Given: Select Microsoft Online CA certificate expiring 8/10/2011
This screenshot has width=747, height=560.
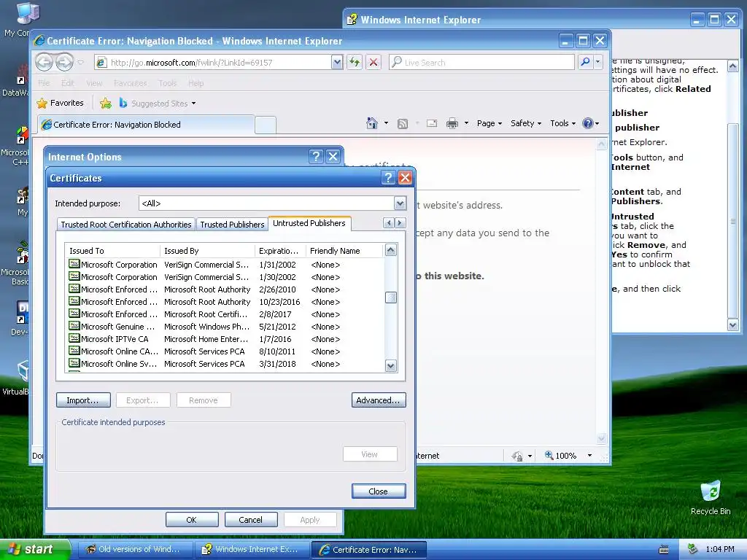Looking at the screenshot, I should (224, 351).
